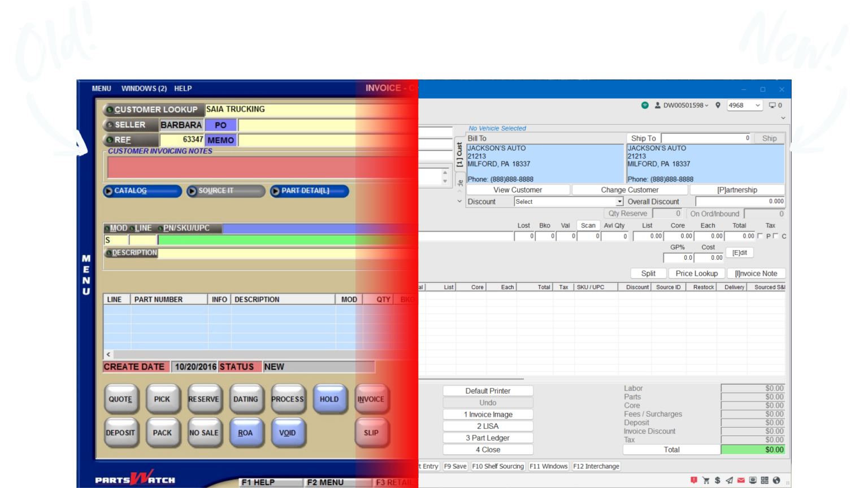Tick the C tax checkbox
The width and height of the screenshot is (868, 488).
click(x=775, y=236)
